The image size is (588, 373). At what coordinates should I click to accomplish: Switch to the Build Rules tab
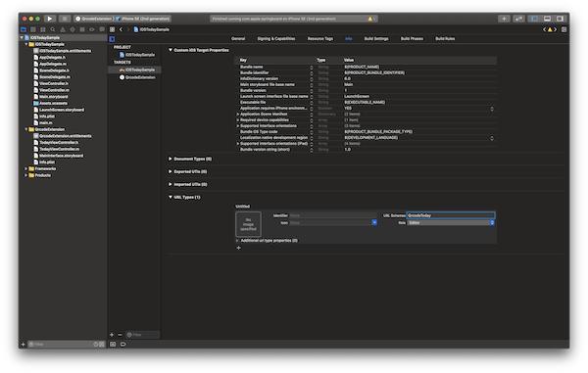(445, 38)
